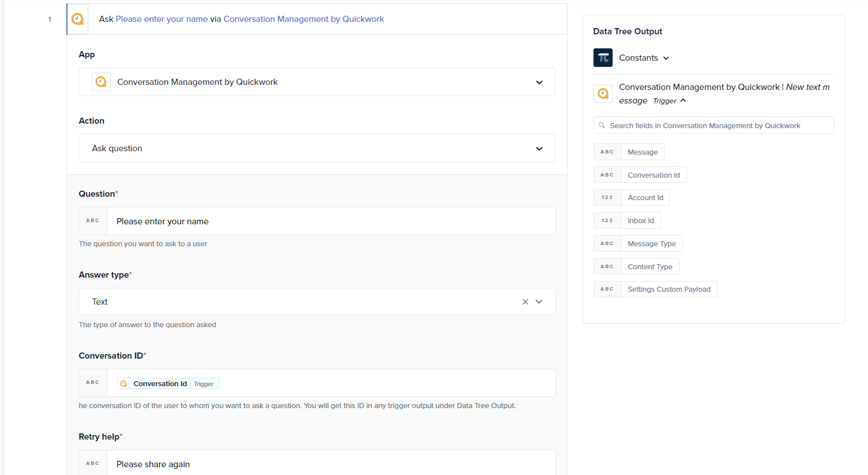Click the 'Please enter your name' header link
Image resolution: width=868 pixels, height=475 pixels.
pos(162,19)
